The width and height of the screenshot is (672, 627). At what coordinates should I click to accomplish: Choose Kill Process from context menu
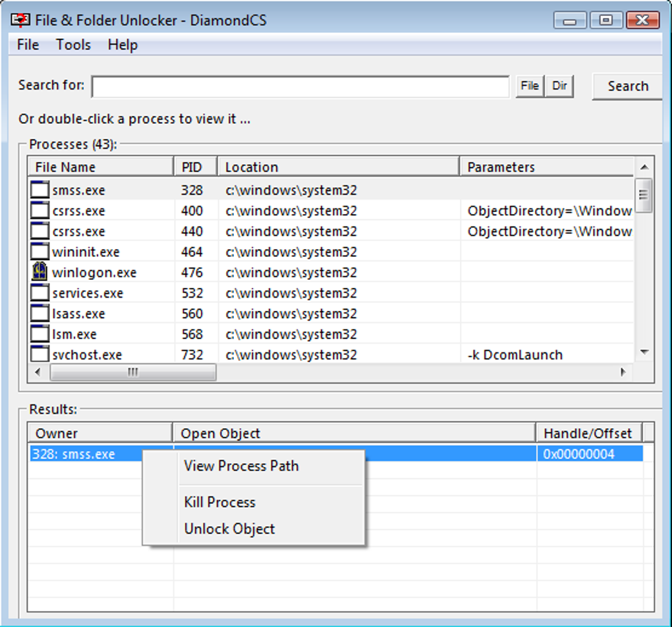(x=253, y=502)
